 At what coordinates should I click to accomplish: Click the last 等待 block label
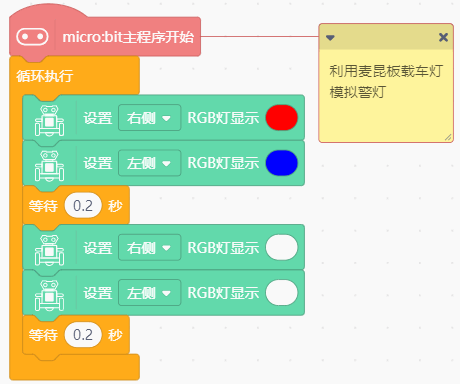click(43, 335)
